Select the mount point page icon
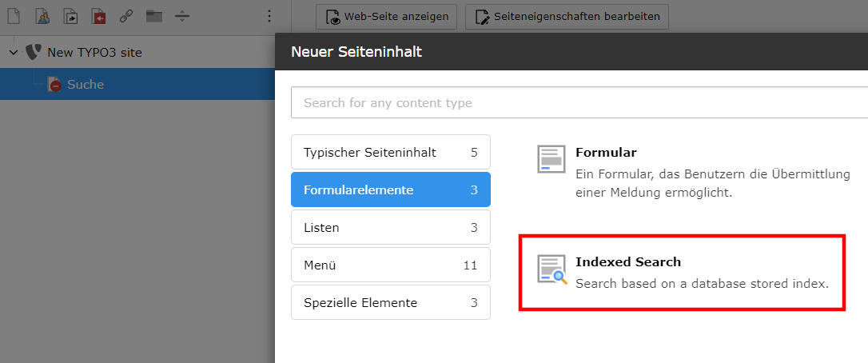 point(98,16)
